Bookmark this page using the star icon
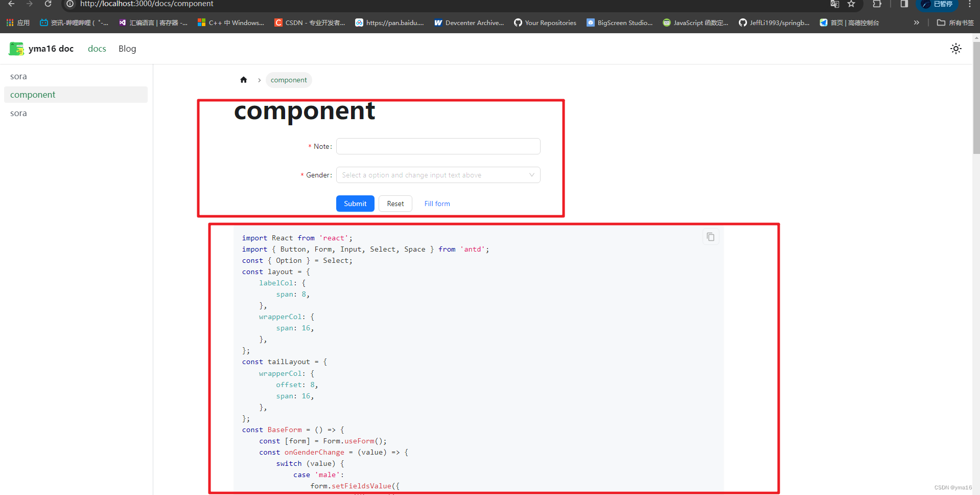This screenshot has height=495, width=980. 851,4
